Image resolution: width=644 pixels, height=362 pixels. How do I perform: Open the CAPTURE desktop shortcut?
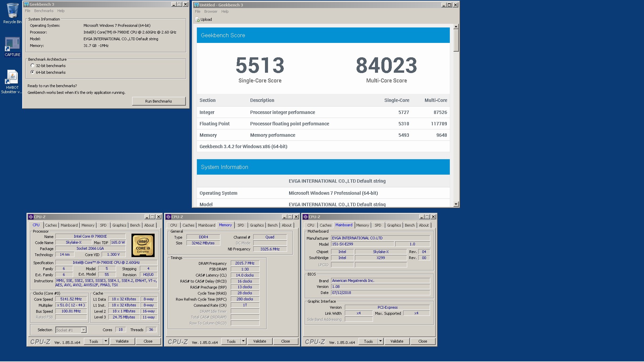pos(12,47)
